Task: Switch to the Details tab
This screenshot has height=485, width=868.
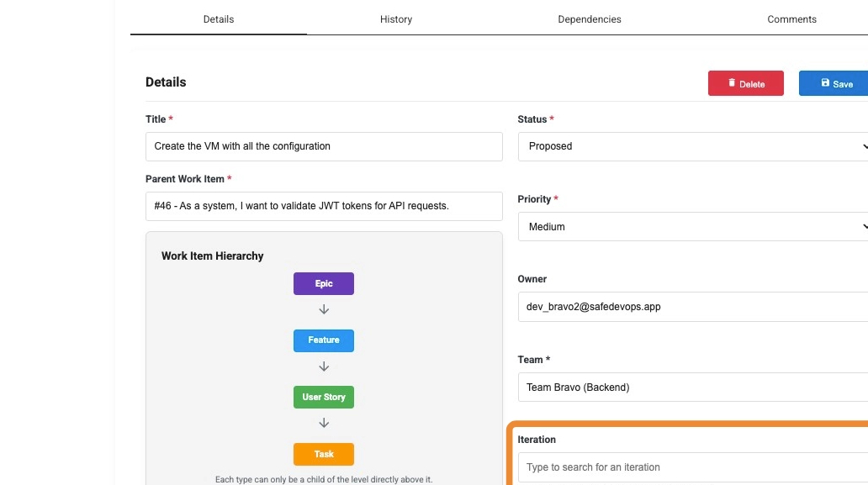Action: coord(219,19)
